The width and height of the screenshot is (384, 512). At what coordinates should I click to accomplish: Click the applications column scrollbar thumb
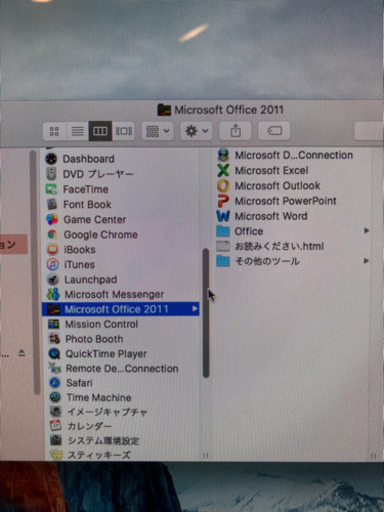tap(206, 313)
